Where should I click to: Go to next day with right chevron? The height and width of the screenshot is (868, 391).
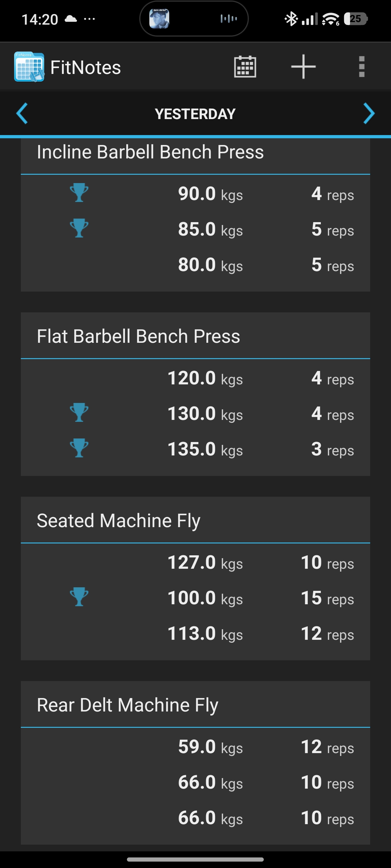coord(369,114)
